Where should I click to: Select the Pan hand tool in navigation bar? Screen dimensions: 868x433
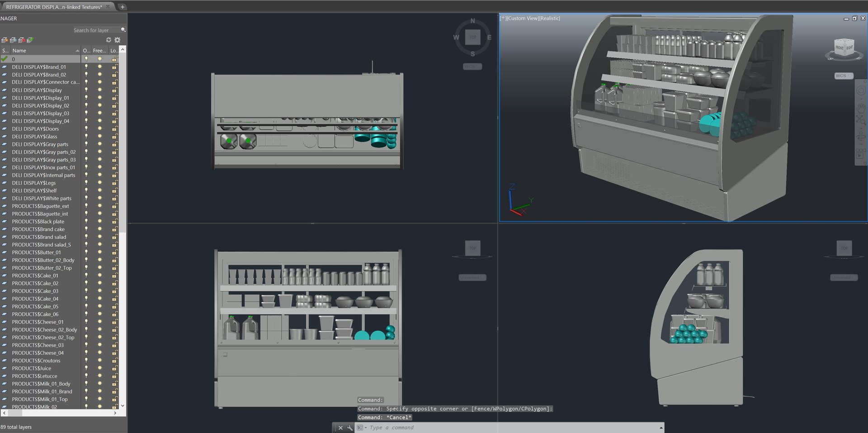(x=861, y=108)
